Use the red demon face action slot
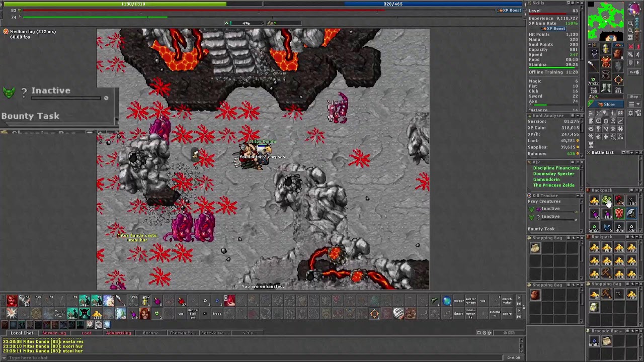The image size is (644, 362). 11,301
